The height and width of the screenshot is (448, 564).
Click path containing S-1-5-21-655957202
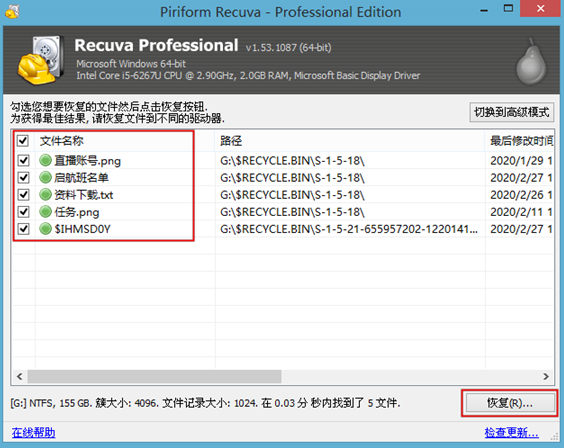[x=349, y=229]
